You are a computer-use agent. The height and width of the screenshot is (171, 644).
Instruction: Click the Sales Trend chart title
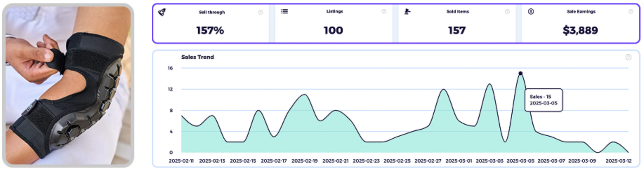click(197, 57)
